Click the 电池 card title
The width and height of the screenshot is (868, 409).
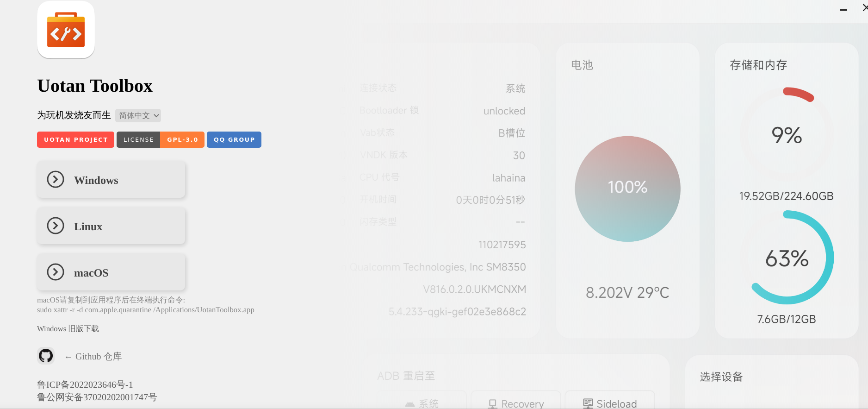pyautogui.click(x=582, y=65)
